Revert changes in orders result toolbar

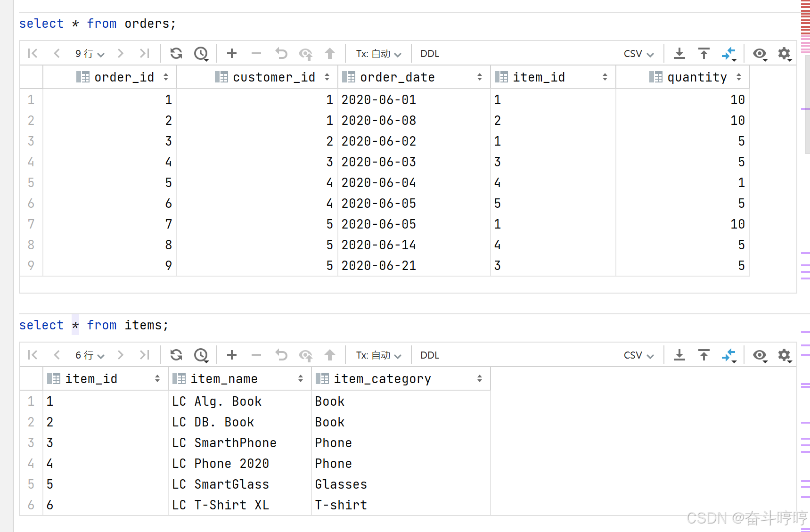[281, 53]
